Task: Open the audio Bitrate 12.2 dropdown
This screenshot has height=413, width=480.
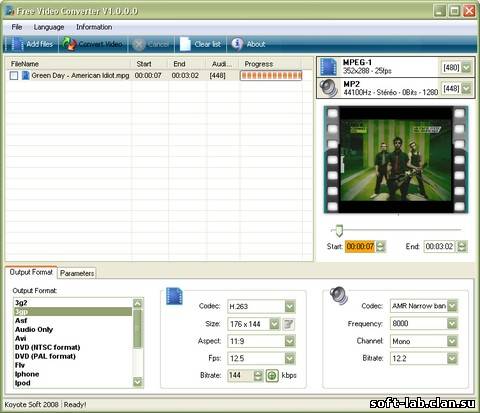Action: (452, 358)
